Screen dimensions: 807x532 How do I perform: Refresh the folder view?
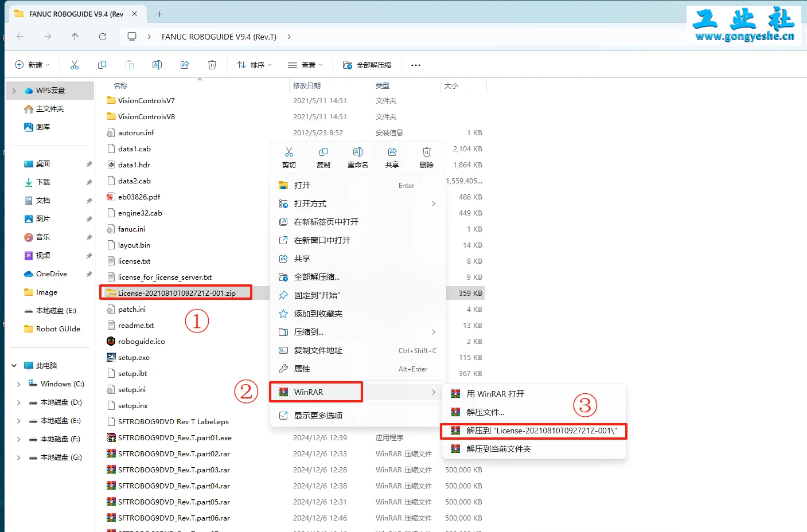coord(103,37)
